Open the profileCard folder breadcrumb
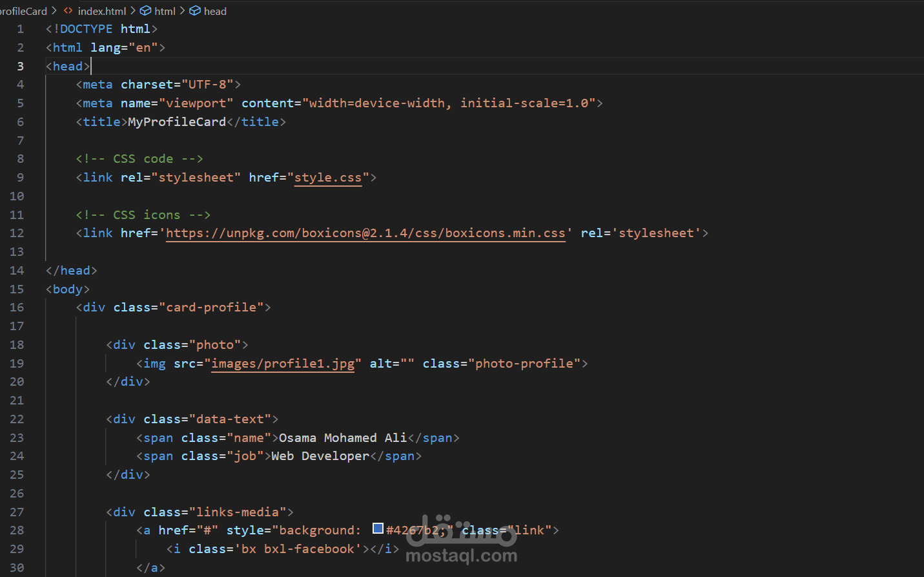This screenshot has width=924, height=577. coord(23,11)
